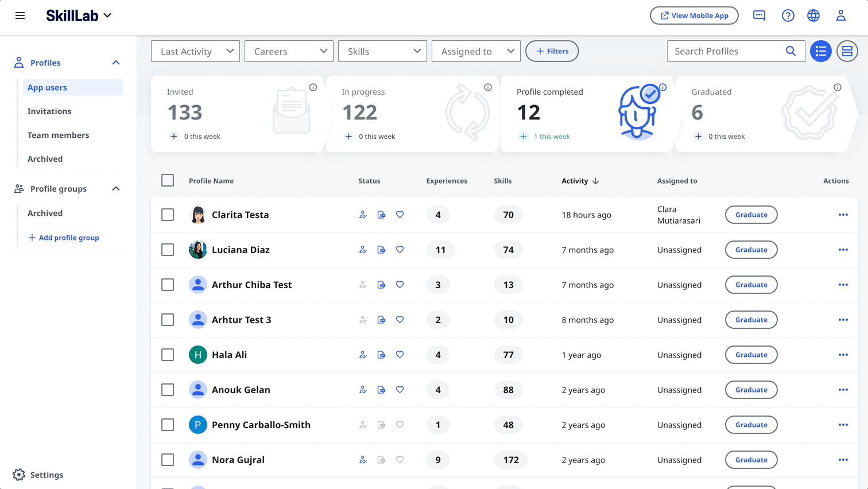Show info for Graduated card

pos(838,87)
